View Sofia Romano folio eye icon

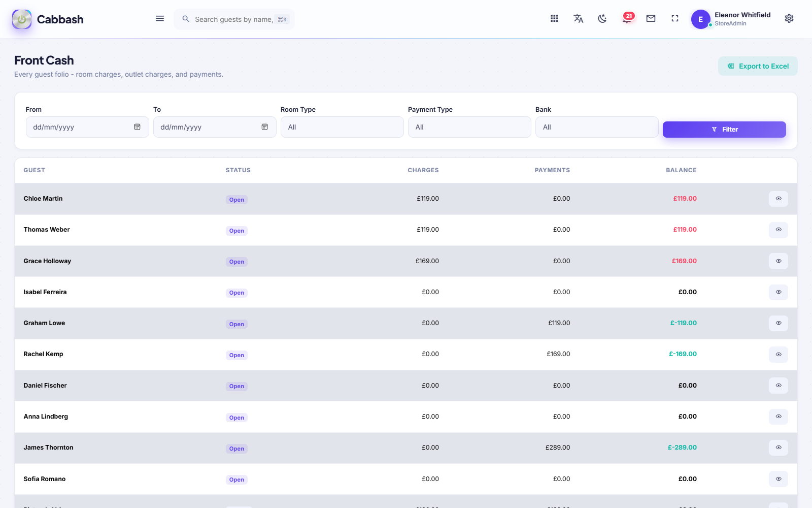779,479
